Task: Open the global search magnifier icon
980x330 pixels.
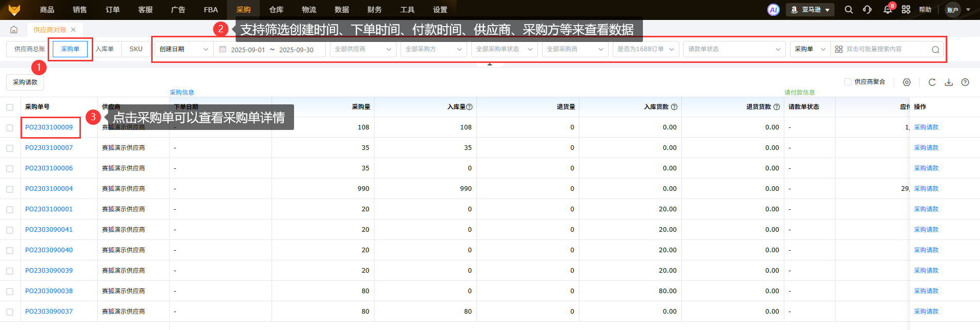Action: [x=849, y=10]
